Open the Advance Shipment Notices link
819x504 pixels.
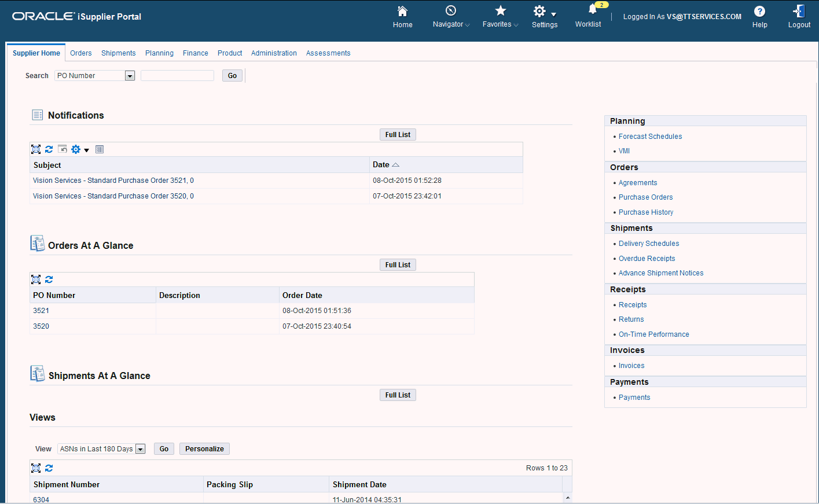(x=661, y=273)
